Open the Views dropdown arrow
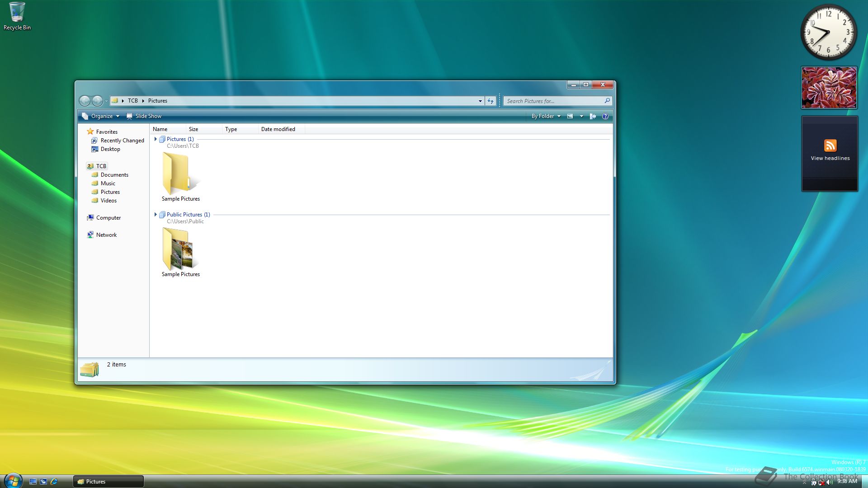 (x=581, y=116)
